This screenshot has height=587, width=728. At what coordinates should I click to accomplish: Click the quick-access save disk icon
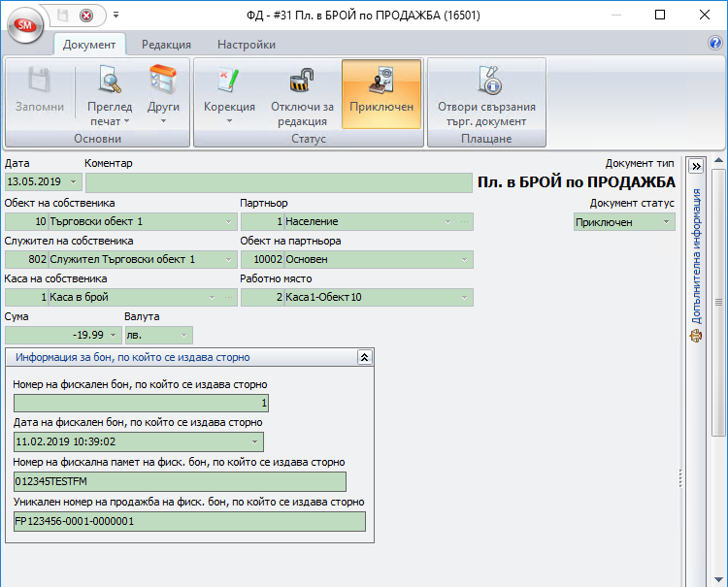(63, 16)
